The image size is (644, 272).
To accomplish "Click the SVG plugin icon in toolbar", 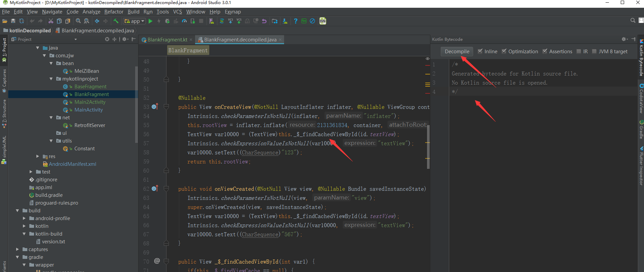I will (323, 21).
